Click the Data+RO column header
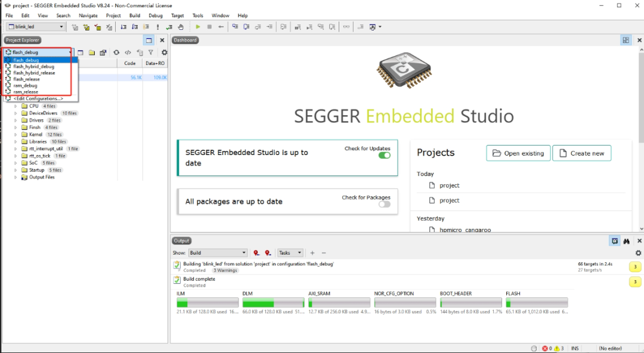644x353 pixels. [155, 63]
